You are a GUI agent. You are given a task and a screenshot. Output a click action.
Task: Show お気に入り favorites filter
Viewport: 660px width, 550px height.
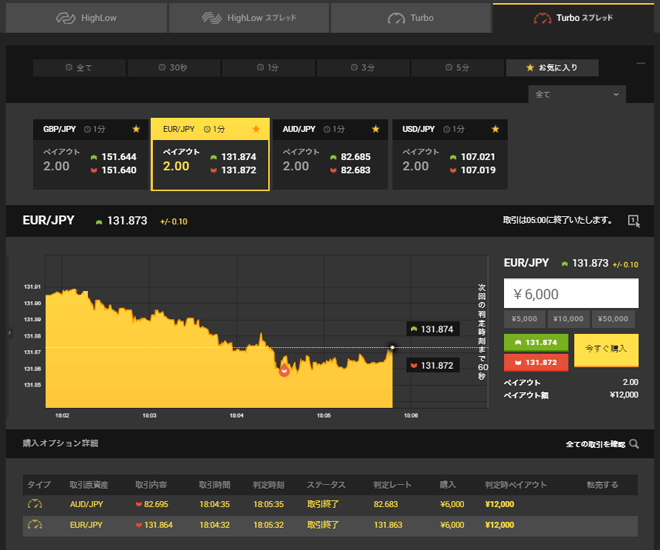pos(552,68)
